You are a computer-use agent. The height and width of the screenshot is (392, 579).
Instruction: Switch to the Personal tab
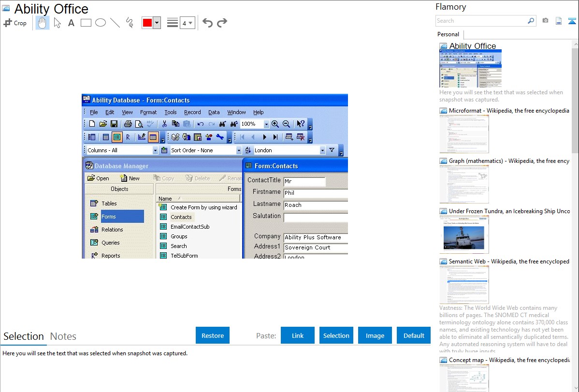click(x=449, y=34)
